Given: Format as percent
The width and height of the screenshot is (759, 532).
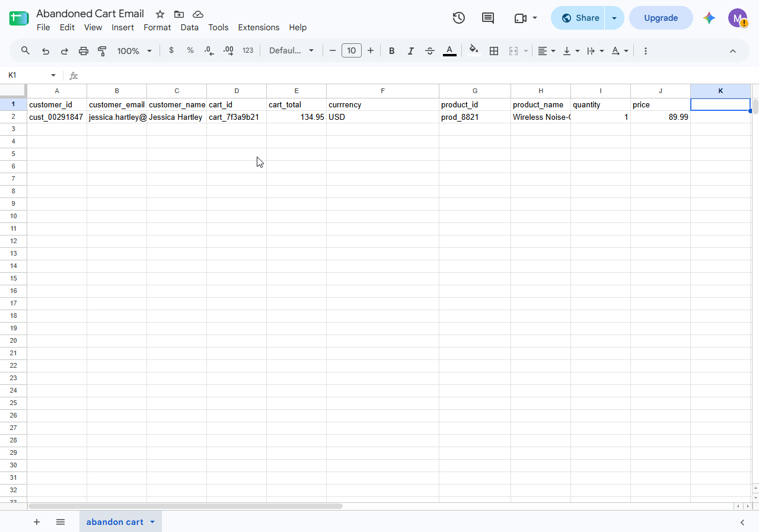Looking at the screenshot, I should [x=190, y=51].
